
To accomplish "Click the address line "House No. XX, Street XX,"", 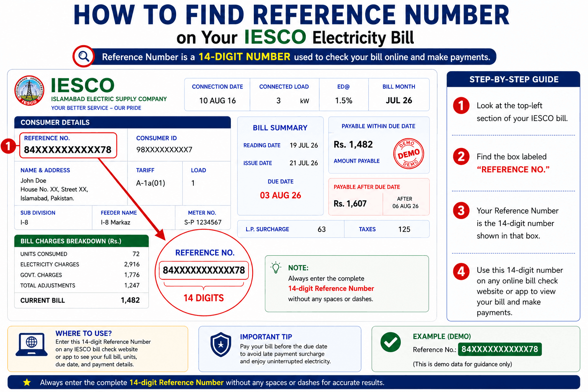I will click(x=54, y=189).
